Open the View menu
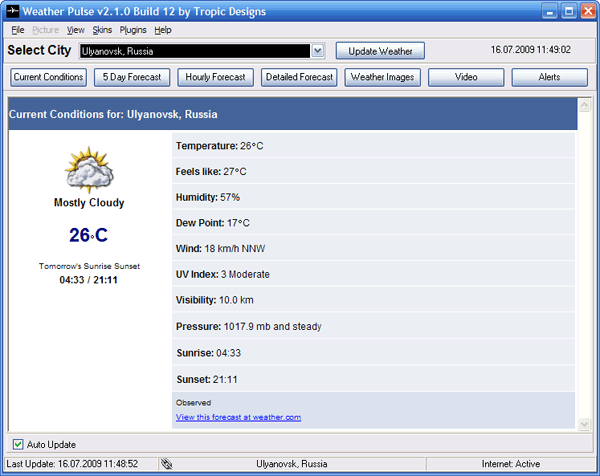Viewport: 600px width, 476px height. click(x=75, y=30)
